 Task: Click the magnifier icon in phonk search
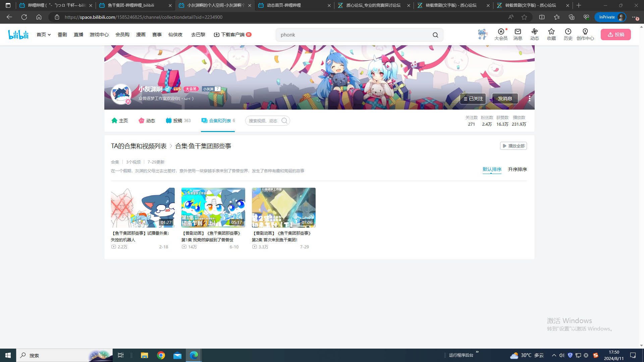coord(435,35)
